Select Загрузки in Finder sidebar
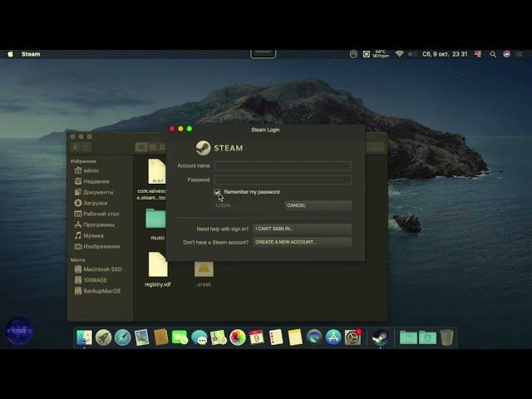The height and width of the screenshot is (399, 532). point(96,203)
